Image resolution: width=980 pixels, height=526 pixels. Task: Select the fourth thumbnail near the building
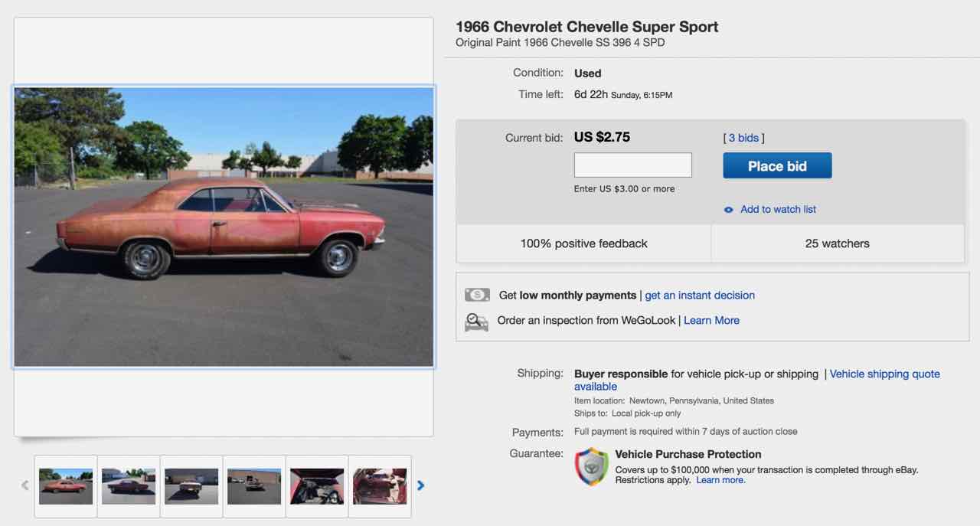tap(254, 486)
